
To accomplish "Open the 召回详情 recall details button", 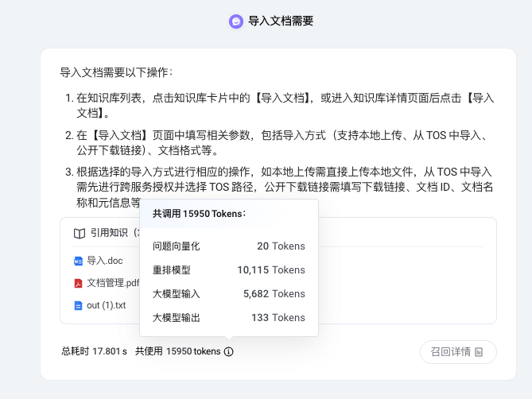I will [x=458, y=352].
